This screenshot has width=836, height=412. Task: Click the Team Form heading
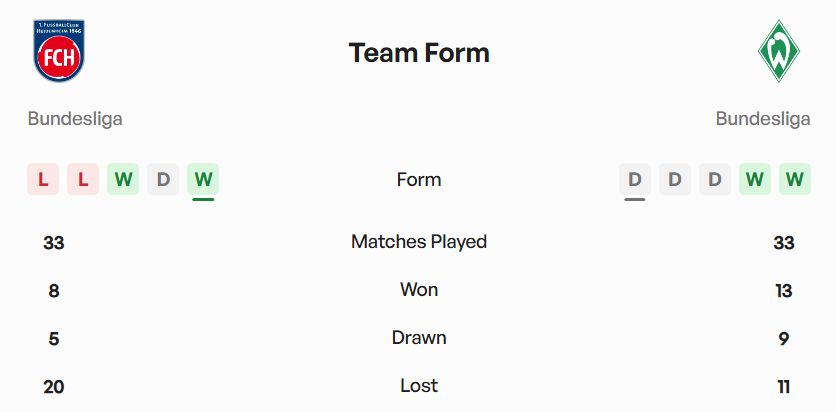[419, 53]
